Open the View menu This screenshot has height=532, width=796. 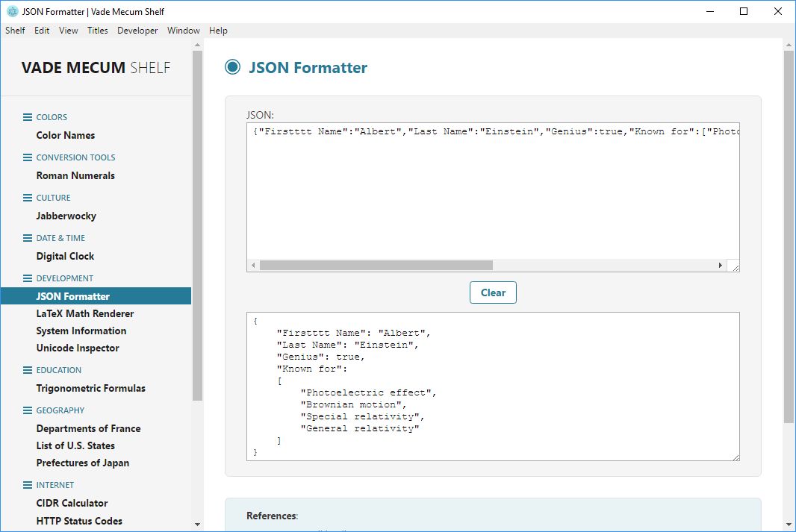68,31
